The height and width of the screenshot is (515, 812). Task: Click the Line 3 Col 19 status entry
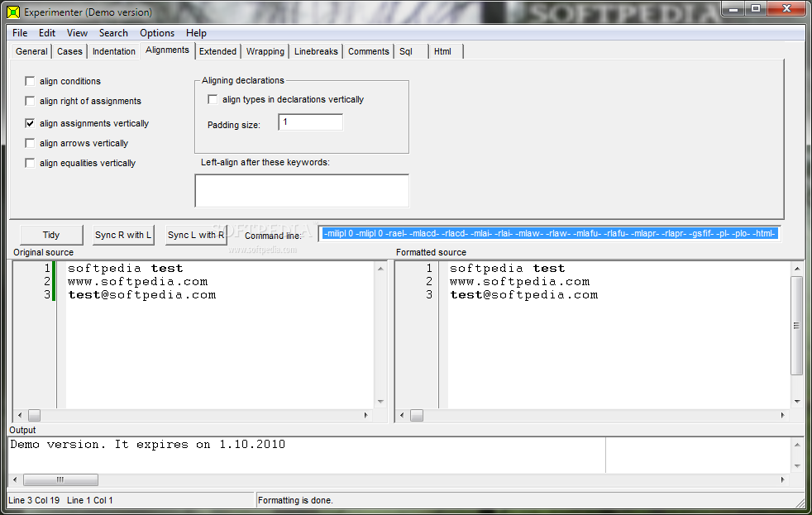tap(34, 500)
